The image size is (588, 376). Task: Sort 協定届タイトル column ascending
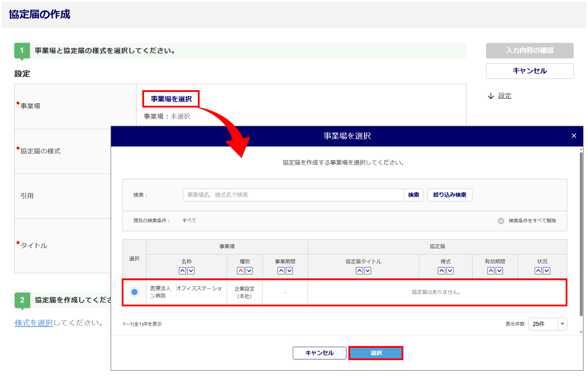point(359,271)
